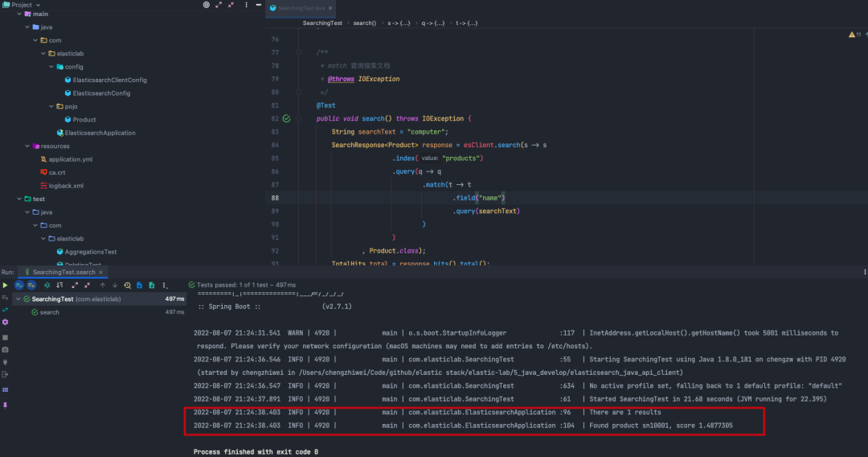This screenshot has width=868, height=457.
Task: Click SearchingTest breadcrumb
Action: click(322, 23)
